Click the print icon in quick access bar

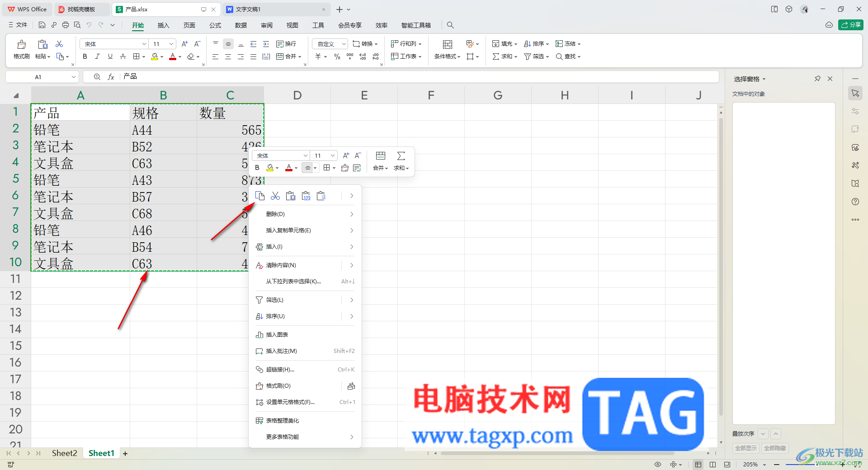tap(66, 25)
